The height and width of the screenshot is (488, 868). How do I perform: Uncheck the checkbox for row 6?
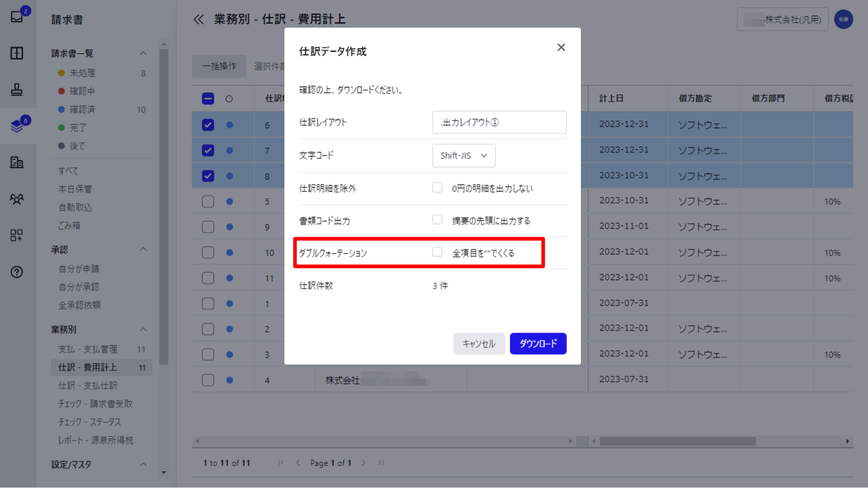coord(208,125)
